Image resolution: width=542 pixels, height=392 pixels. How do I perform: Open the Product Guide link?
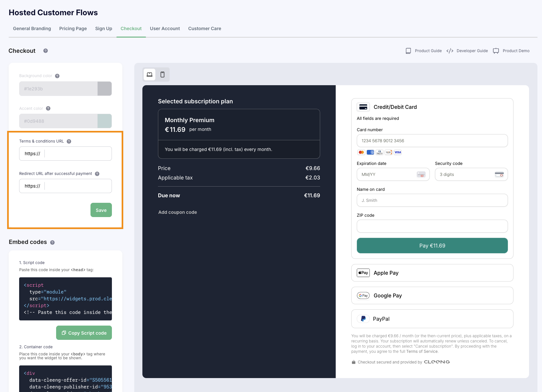[428, 51]
